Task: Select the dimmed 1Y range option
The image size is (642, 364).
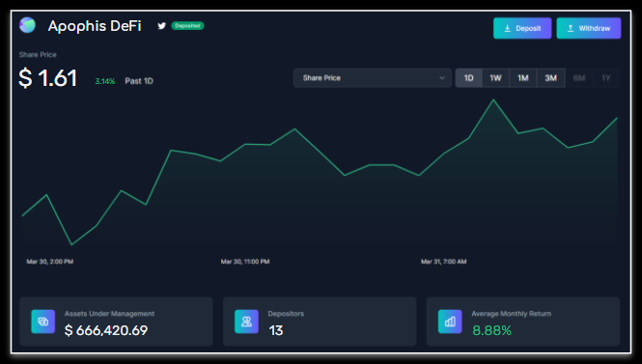Action: [606, 78]
